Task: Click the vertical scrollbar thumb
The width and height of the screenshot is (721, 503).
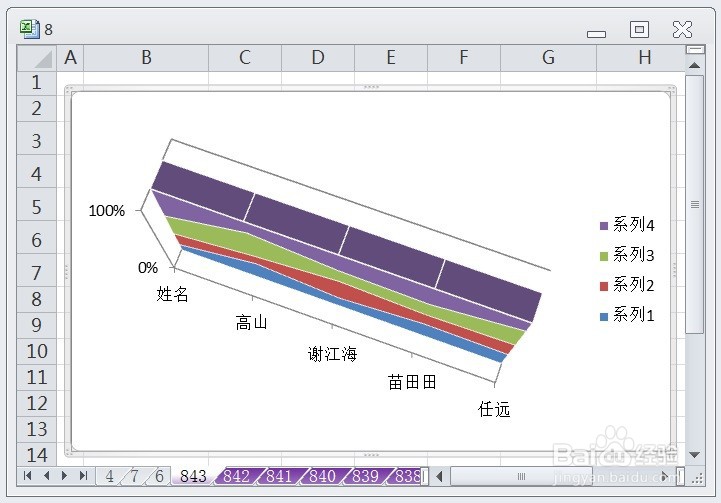Action: click(695, 204)
